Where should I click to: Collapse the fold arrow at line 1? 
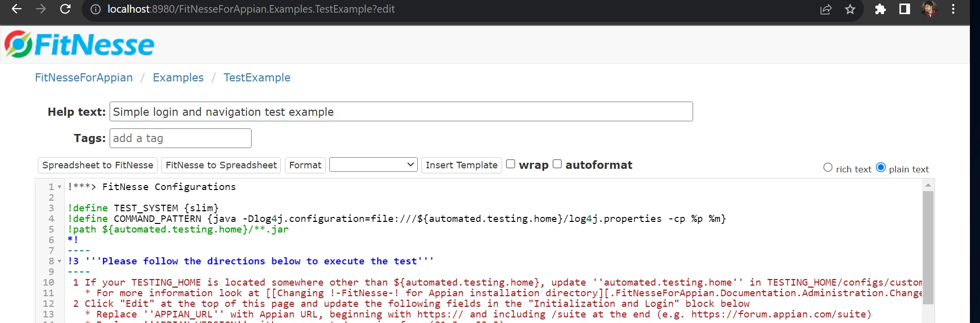coord(60,187)
